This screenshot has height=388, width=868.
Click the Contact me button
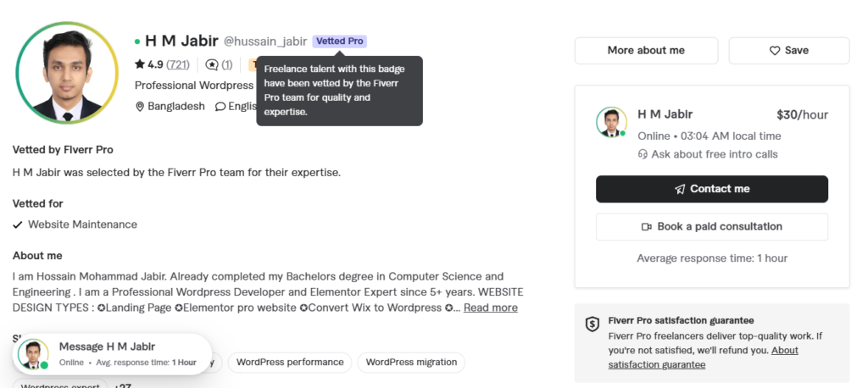point(712,189)
